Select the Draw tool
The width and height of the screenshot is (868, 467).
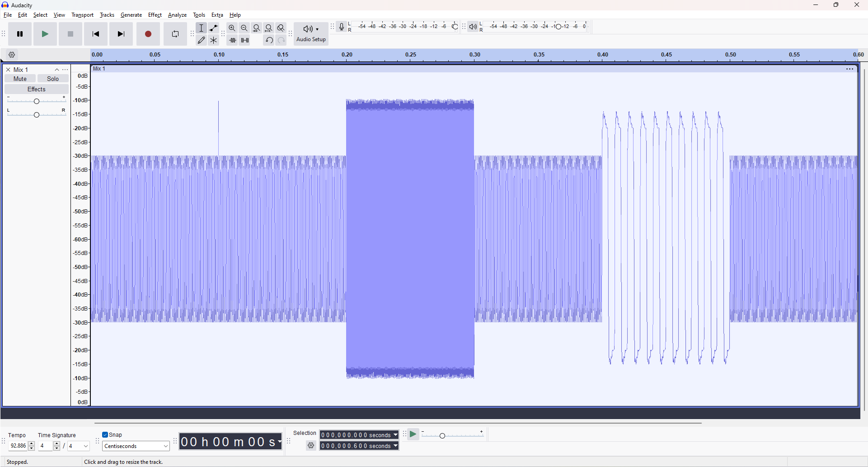click(202, 40)
